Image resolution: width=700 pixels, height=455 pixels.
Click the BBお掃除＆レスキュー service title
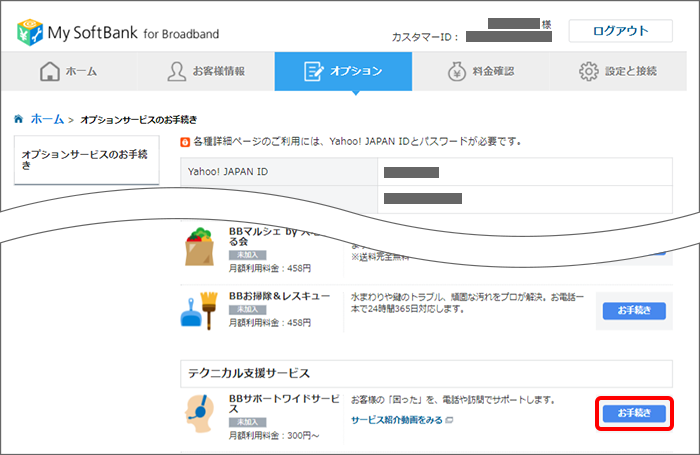coord(279,296)
